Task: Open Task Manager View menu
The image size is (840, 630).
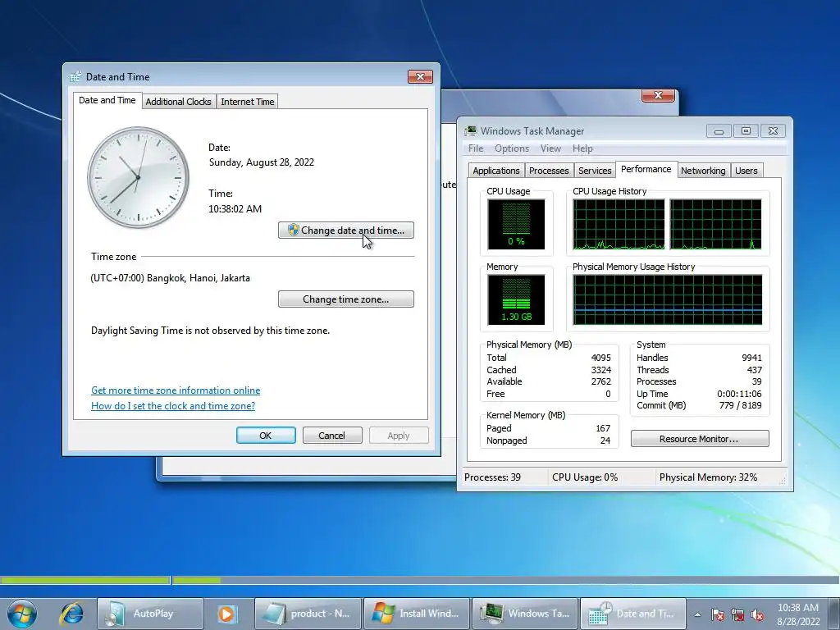Action: click(x=550, y=148)
